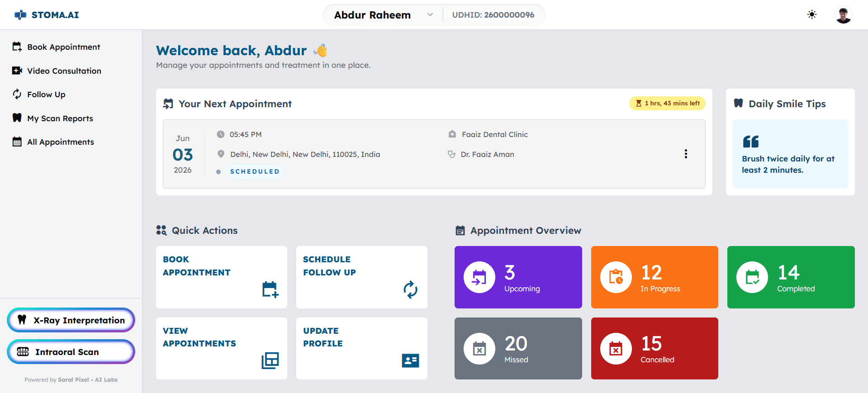Viewport: 868px width, 393px height.
Task: Click the SCHEDULED status badge
Action: 255,171
